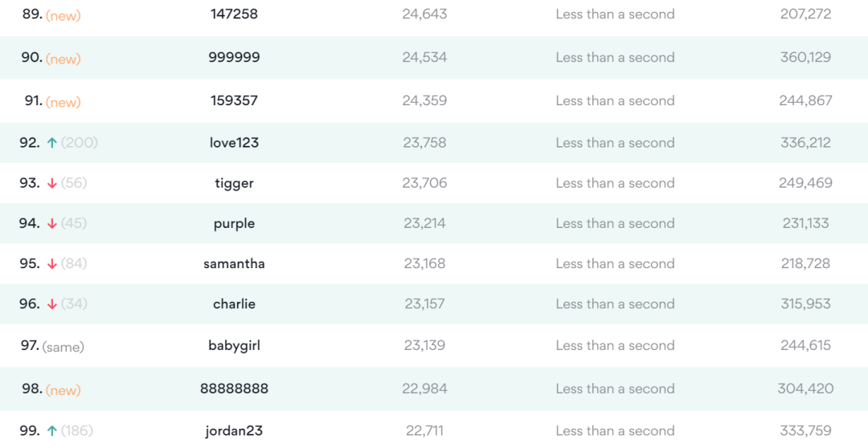Click the password 'tigger' entry
The width and height of the screenshot is (868, 448).
point(234,183)
